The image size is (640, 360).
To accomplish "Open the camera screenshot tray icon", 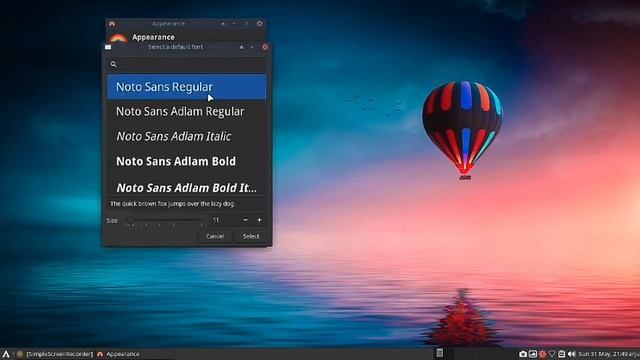I will [523, 354].
